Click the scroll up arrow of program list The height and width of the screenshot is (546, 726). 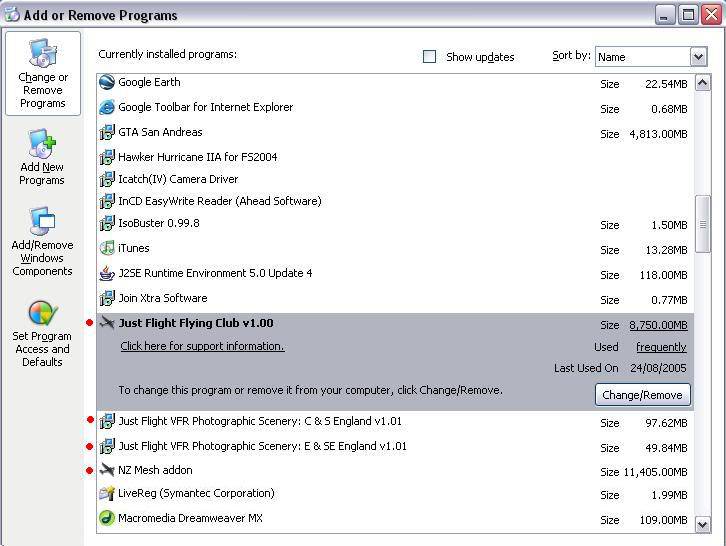pyautogui.click(x=703, y=83)
